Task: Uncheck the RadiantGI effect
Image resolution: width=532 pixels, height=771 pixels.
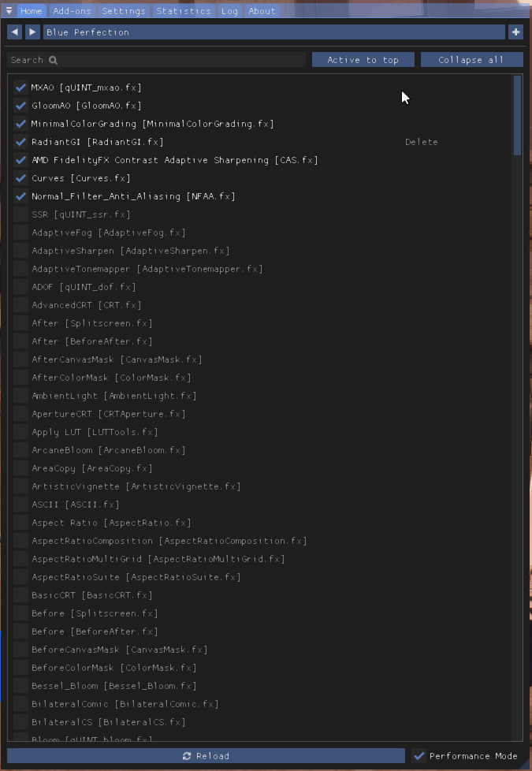Action: point(20,142)
